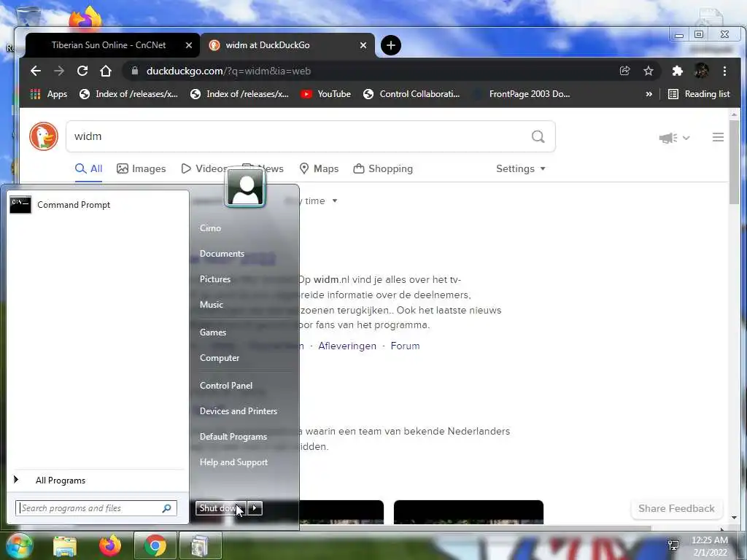747x560 pixels.
Task: Open Help and Support
Action: pos(233,462)
